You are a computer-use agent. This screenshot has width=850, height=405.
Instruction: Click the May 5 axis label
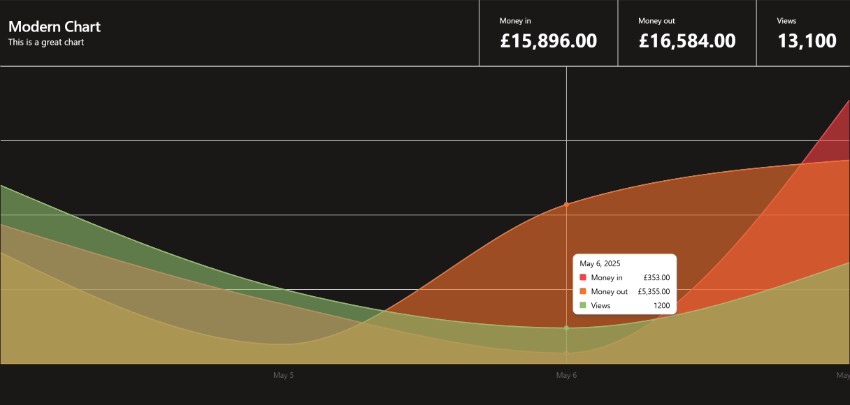click(284, 375)
